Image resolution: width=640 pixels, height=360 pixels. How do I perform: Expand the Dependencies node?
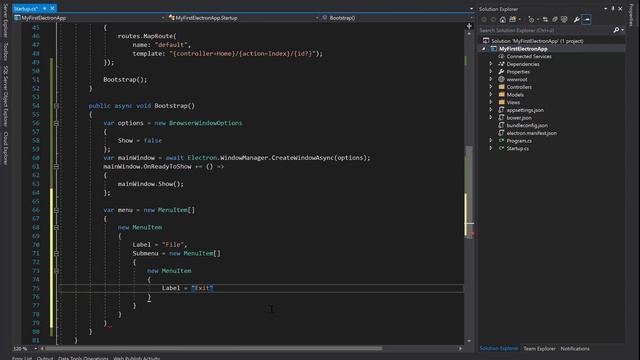pyautogui.click(x=491, y=64)
